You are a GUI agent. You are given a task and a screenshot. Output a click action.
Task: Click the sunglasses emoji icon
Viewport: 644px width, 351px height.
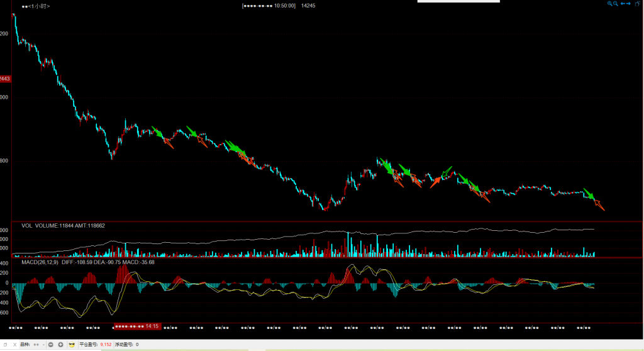(72, 345)
